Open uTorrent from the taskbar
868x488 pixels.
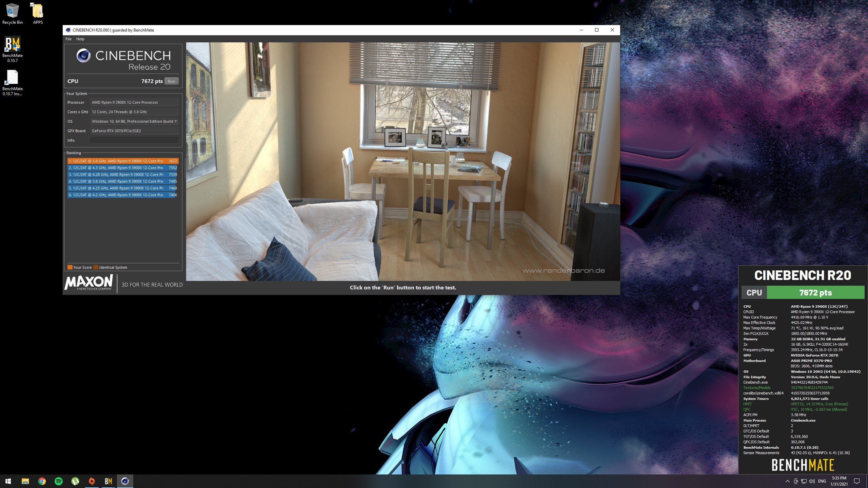click(x=75, y=481)
